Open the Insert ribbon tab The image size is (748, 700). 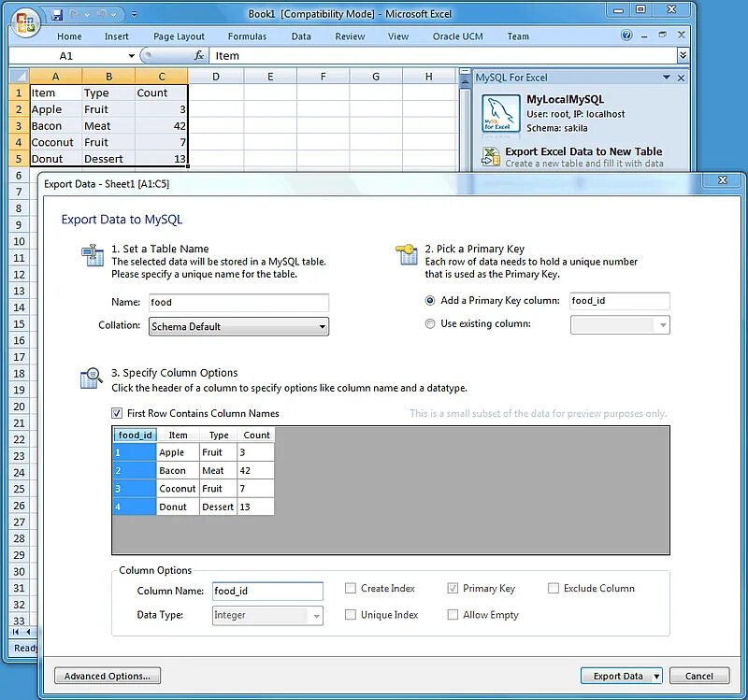click(116, 36)
